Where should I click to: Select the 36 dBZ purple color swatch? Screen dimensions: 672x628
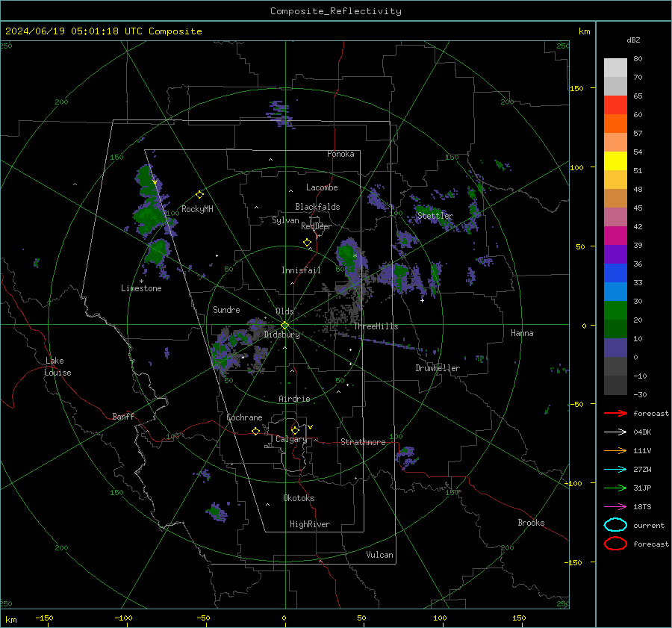[615, 254]
